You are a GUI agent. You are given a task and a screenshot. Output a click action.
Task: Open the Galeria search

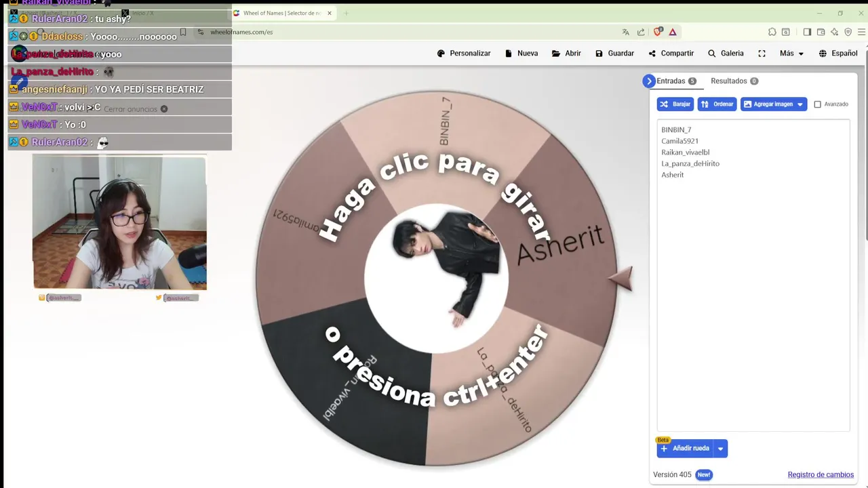point(726,54)
